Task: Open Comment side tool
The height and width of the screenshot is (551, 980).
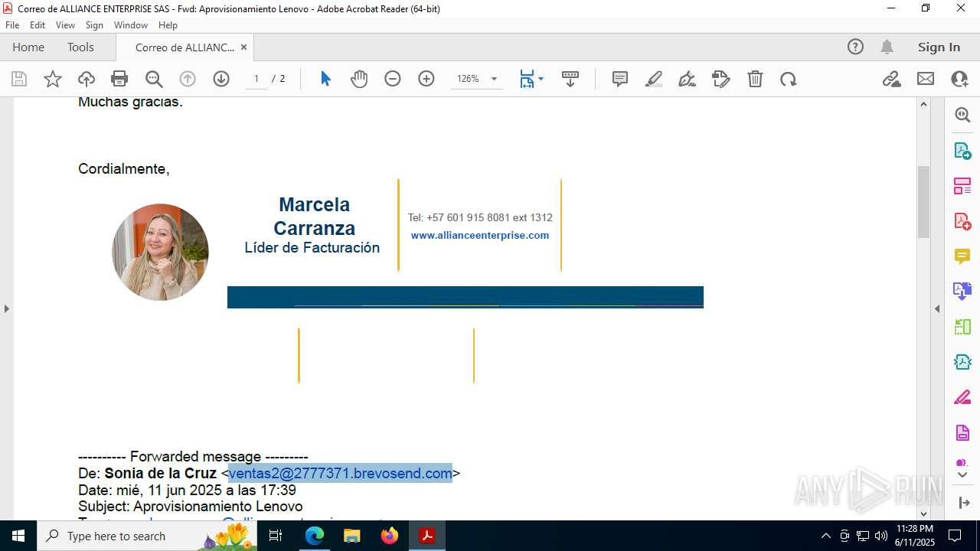Action: 962,256
